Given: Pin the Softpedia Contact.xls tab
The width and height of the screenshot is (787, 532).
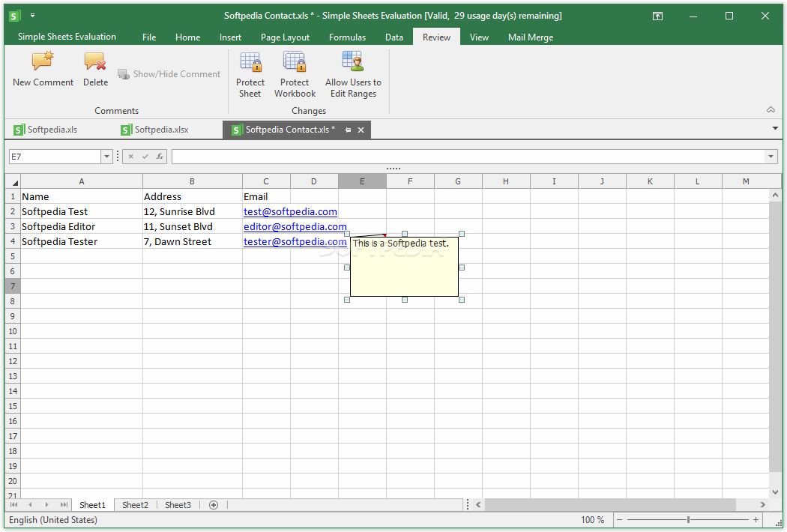Looking at the screenshot, I should [x=348, y=130].
